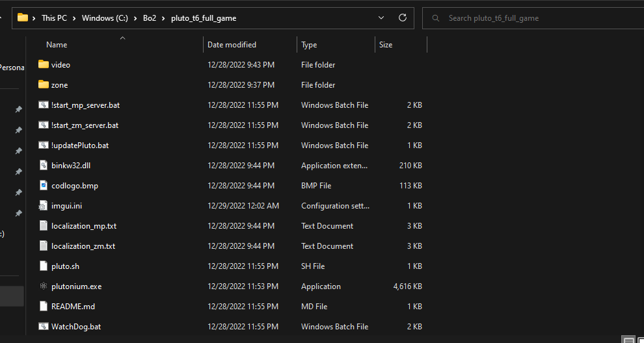Image resolution: width=644 pixels, height=343 pixels.
Task: Click the !start_mp_server.bat file icon
Action: coord(44,105)
